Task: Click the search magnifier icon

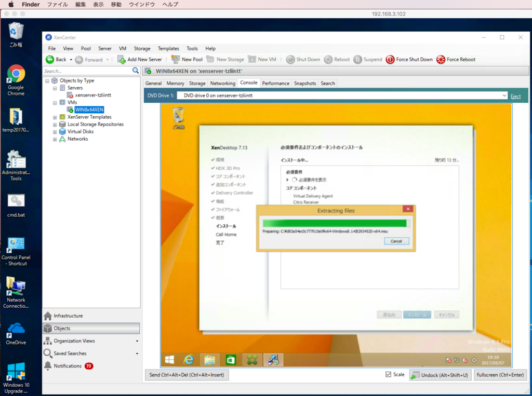Action: click(136, 71)
